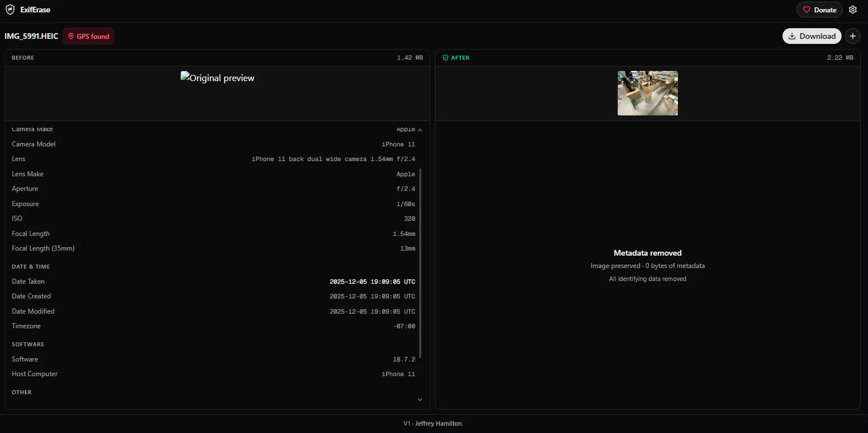This screenshot has height=433, width=868.
Task: Click the ExifErase app title text
Action: pyautogui.click(x=35, y=10)
